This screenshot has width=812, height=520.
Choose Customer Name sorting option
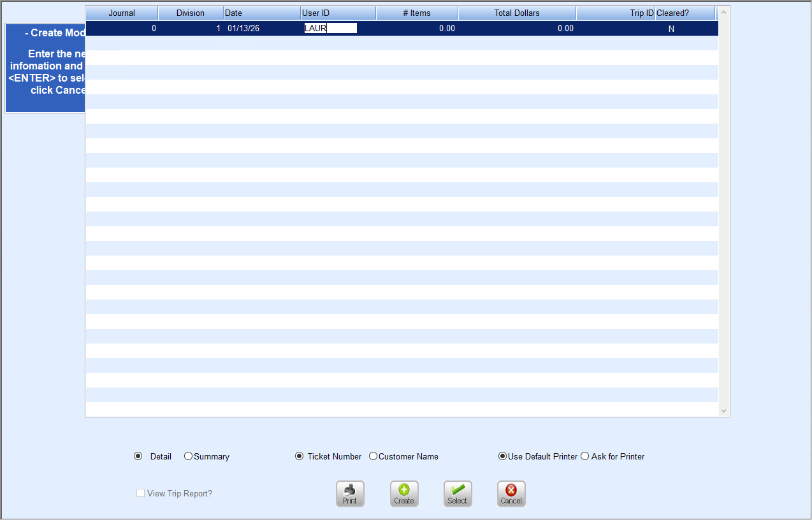pyautogui.click(x=373, y=456)
